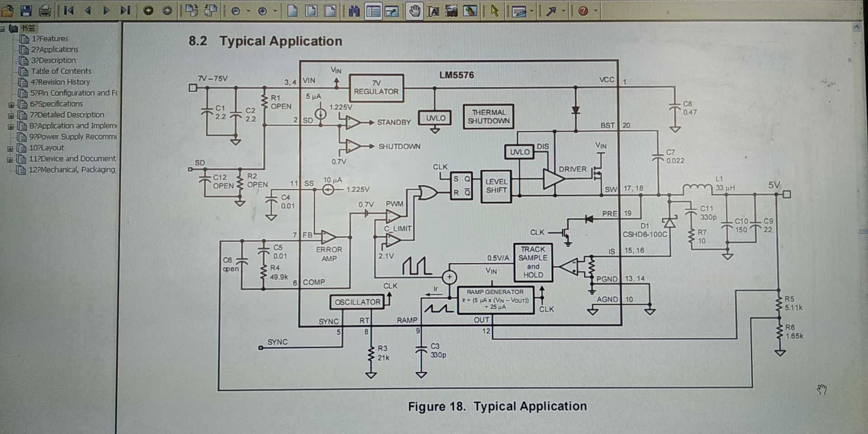This screenshot has width=868, height=434.
Task: Open the Table of Contents bookmark
Action: click(x=61, y=71)
